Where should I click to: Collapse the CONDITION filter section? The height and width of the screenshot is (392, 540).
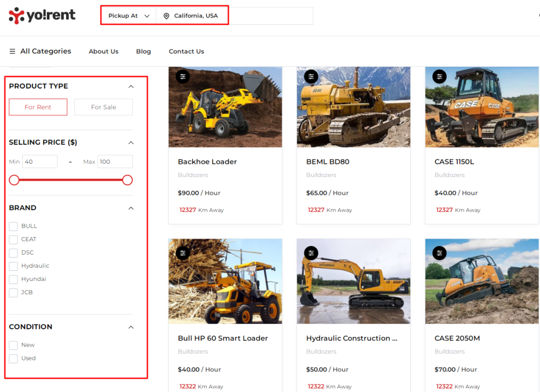[x=130, y=327]
